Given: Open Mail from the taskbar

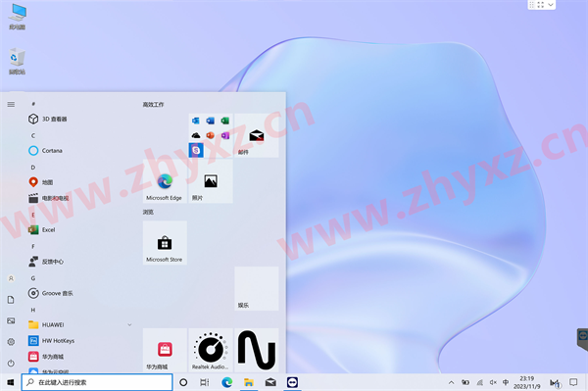Looking at the screenshot, I should [x=270, y=382].
